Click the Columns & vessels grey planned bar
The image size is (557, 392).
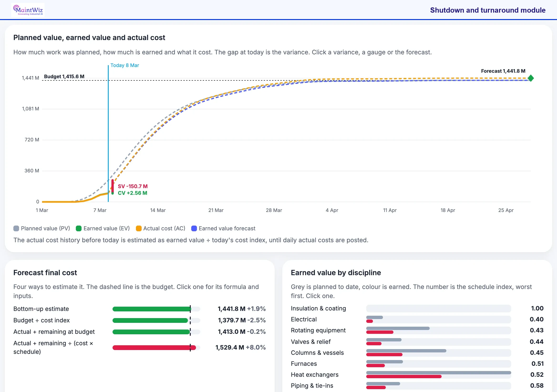(406, 351)
